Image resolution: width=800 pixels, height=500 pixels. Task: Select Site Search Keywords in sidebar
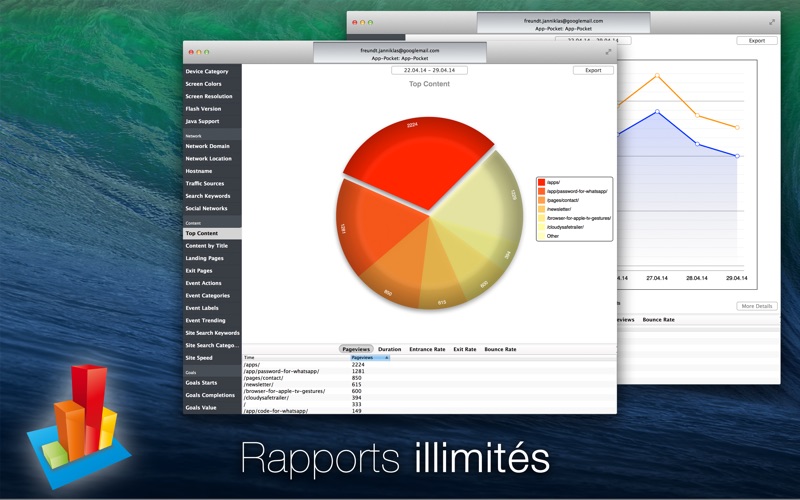tap(212, 333)
